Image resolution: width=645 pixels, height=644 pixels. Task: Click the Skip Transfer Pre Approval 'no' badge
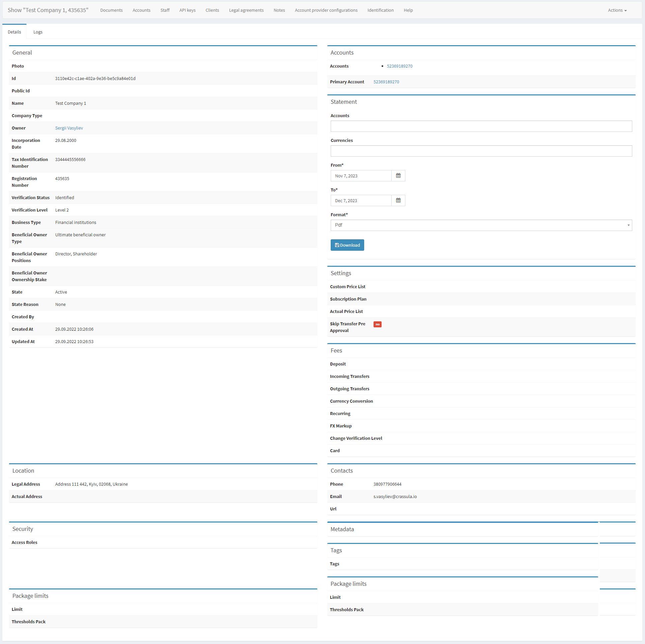[x=377, y=324]
